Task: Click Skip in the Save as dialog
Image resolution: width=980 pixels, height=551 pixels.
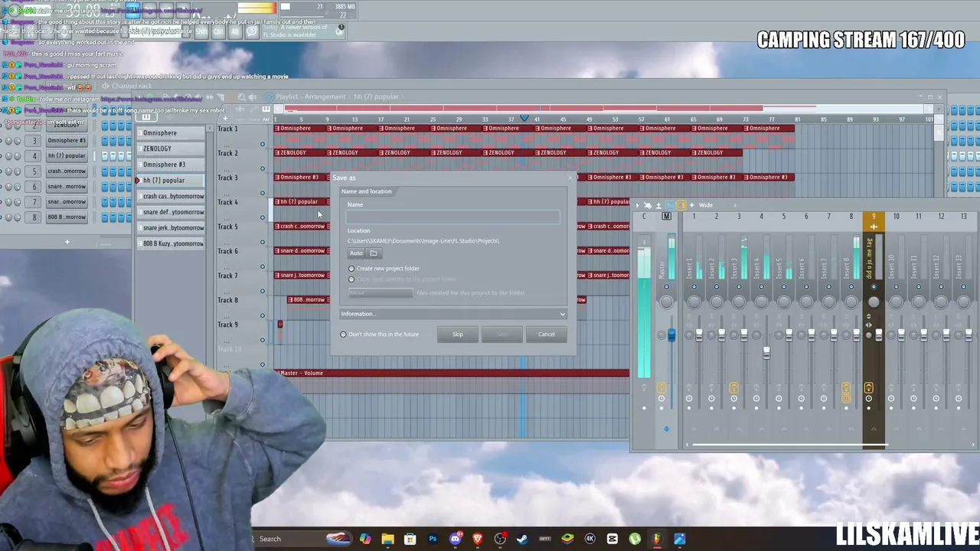Action: 458,334
